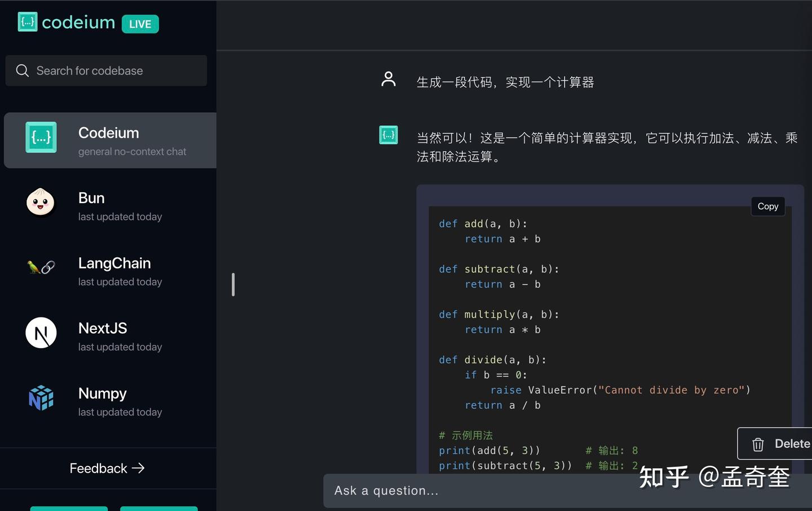The image size is (812, 511).
Task: Select the Numpy codebase entry
Action: click(x=111, y=401)
